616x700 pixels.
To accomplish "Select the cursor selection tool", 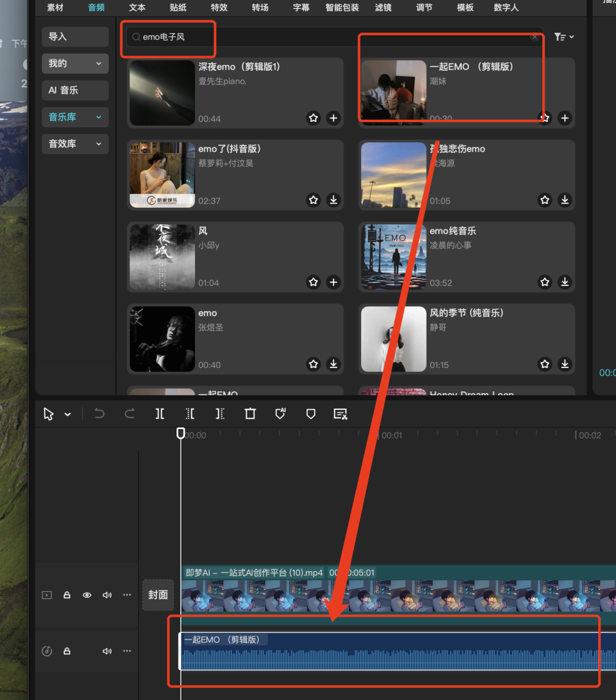I will click(48, 414).
